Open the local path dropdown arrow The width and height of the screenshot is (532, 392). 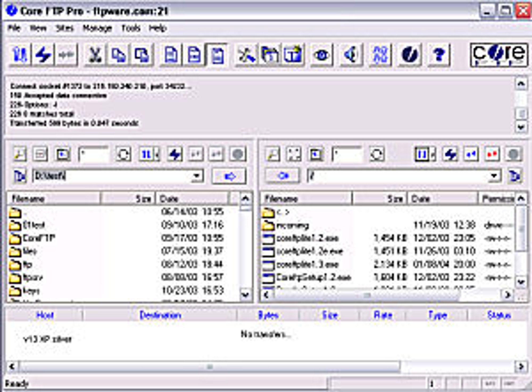[197, 176]
